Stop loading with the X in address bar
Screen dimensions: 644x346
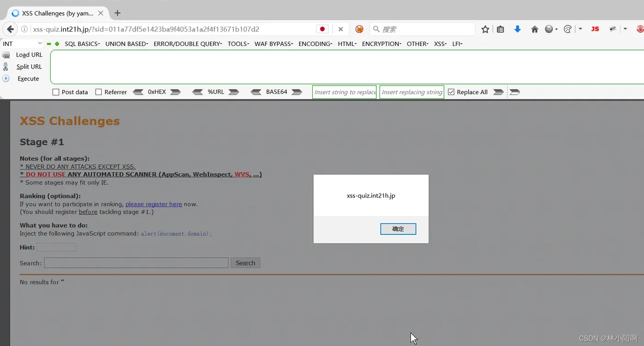[x=340, y=29]
